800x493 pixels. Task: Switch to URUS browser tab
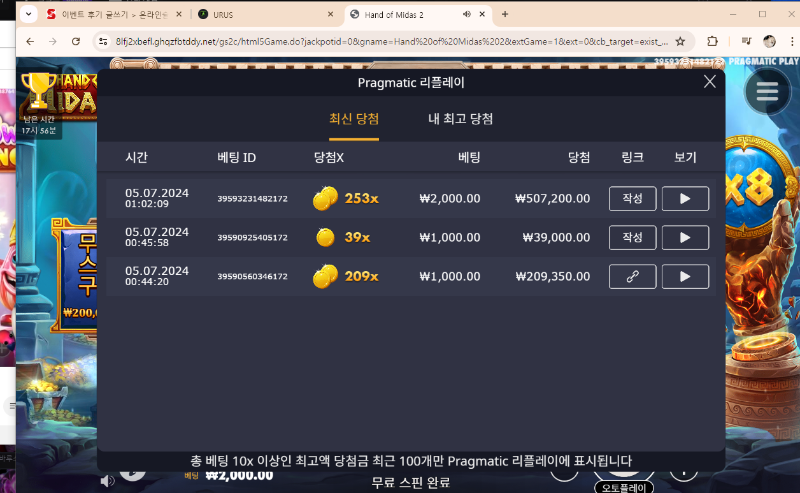(265, 14)
